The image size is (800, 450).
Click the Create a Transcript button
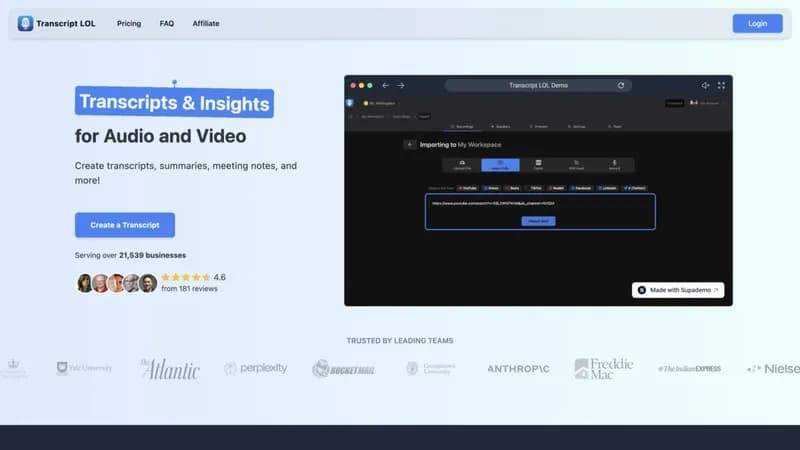pos(124,225)
